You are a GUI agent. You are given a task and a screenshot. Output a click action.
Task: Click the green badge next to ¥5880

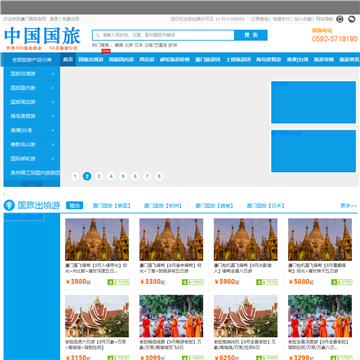tap(342, 282)
